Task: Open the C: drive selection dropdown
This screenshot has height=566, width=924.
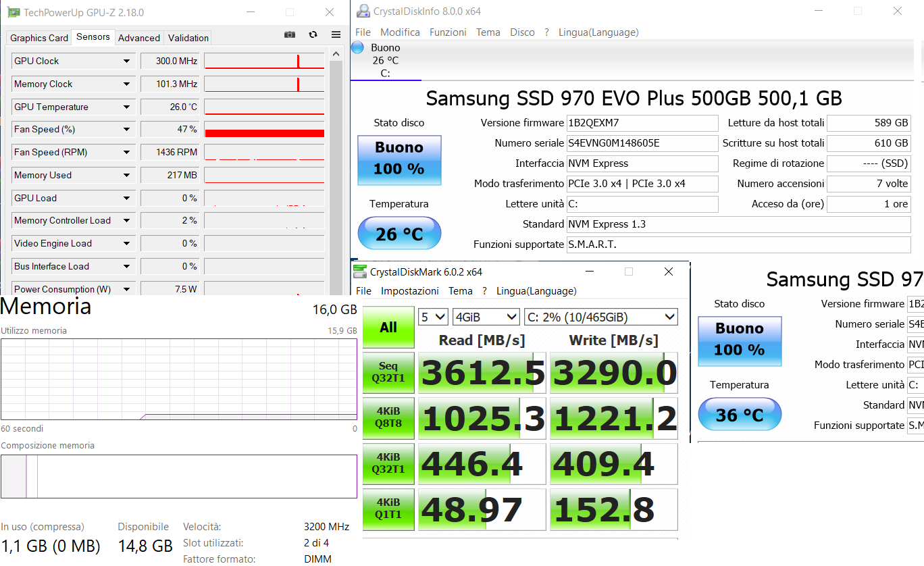Action: (x=601, y=317)
